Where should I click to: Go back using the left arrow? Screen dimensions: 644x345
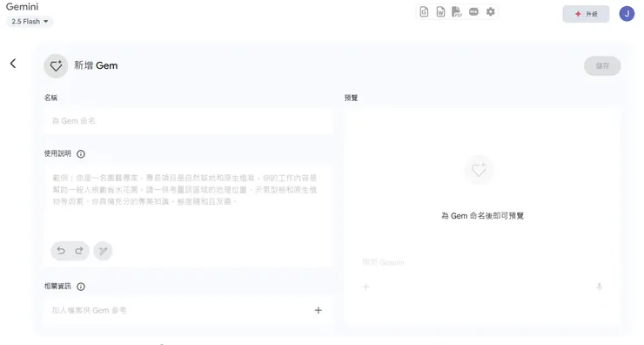[13, 64]
